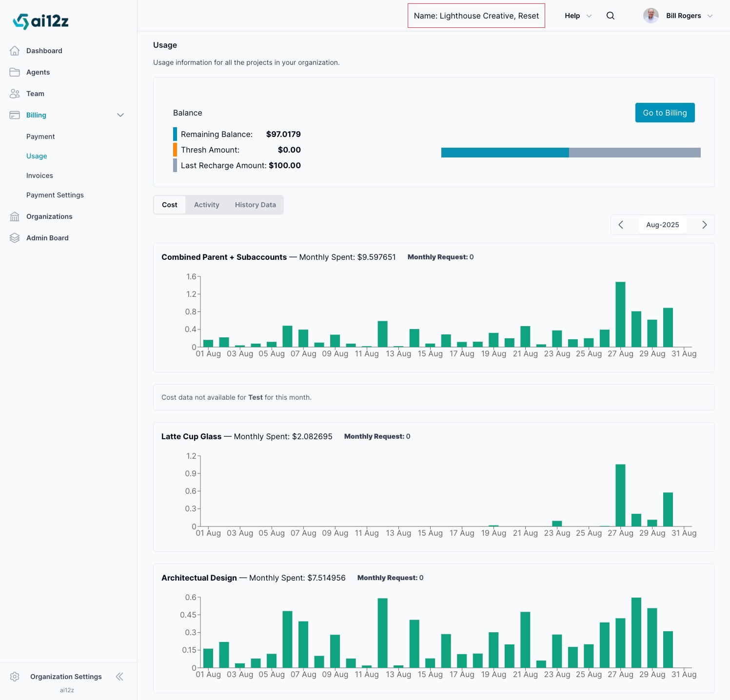Viewport: 730px width, 700px height.
Task: Collapse the Billing submenu chevron
Action: click(120, 115)
